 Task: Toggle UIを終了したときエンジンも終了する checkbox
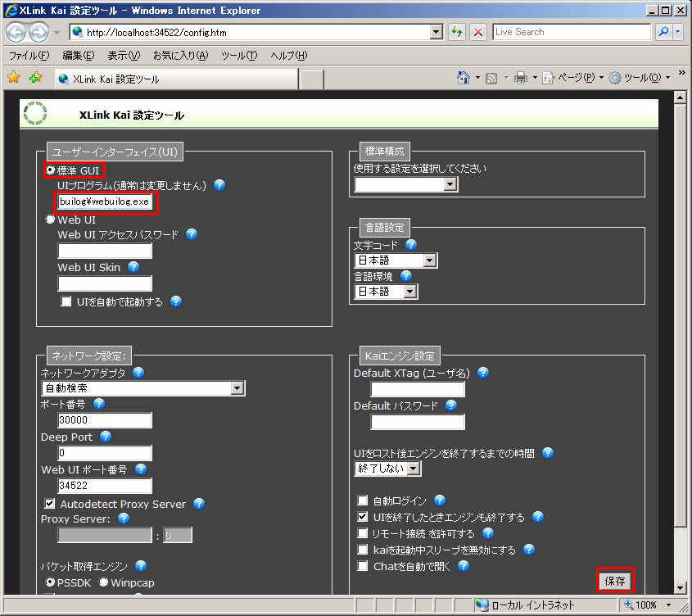pos(362,517)
